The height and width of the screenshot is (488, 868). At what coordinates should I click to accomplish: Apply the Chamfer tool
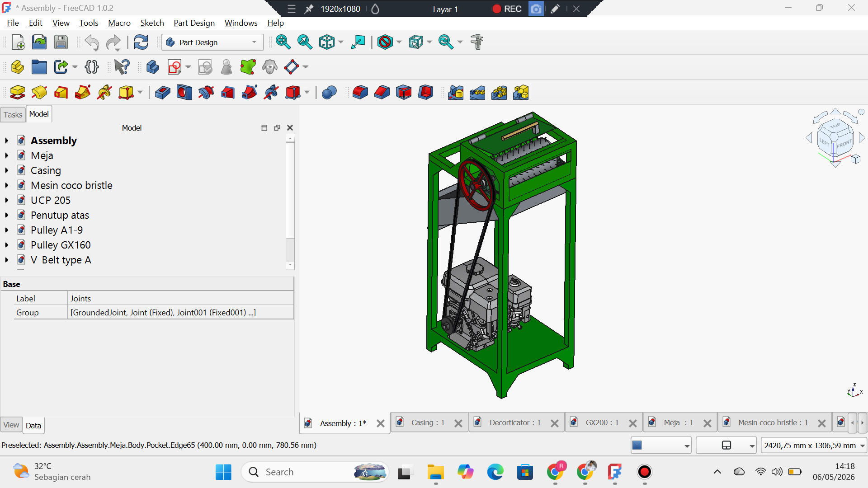[382, 93]
